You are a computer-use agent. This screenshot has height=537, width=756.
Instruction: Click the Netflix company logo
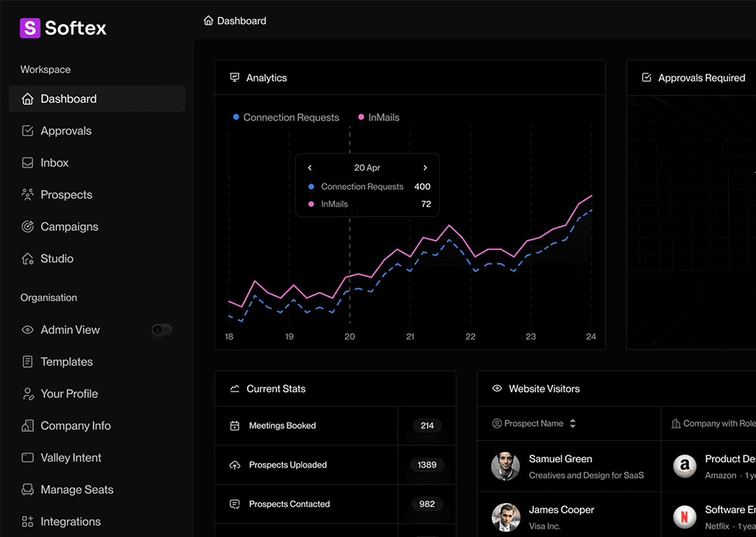coord(685,517)
